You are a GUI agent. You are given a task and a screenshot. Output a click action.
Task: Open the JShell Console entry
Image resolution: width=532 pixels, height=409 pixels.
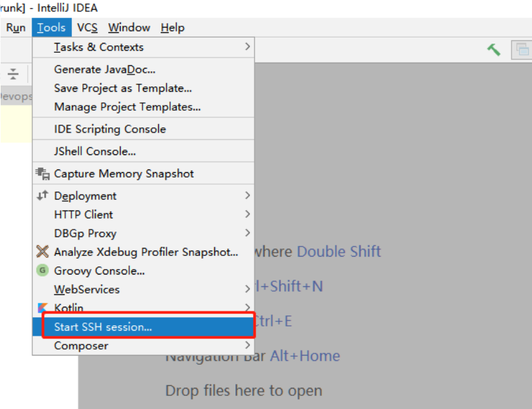coord(95,151)
